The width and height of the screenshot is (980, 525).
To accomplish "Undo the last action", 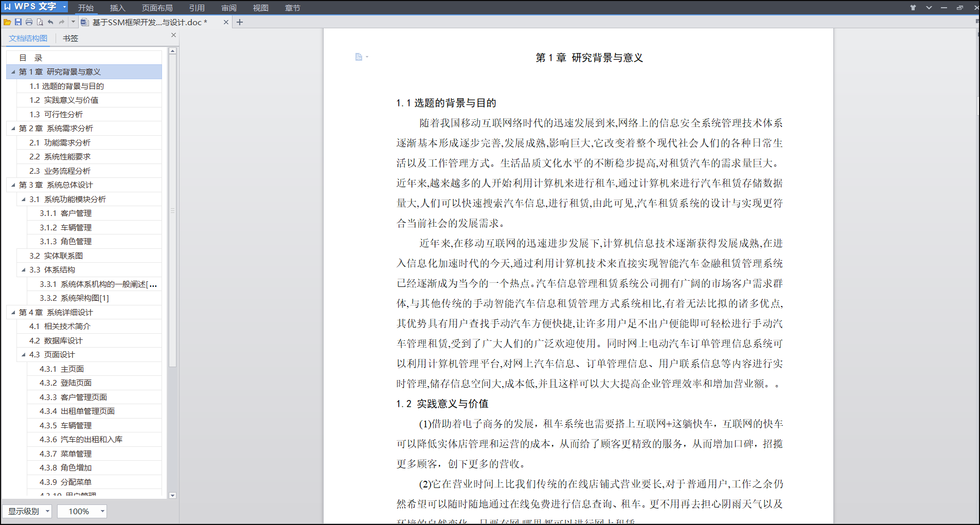I will (50, 22).
